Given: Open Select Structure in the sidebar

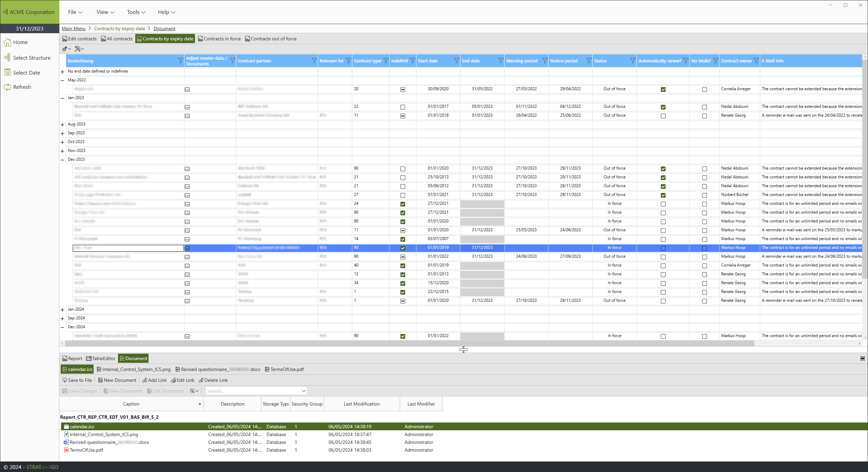Looking at the screenshot, I should [27, 58].
